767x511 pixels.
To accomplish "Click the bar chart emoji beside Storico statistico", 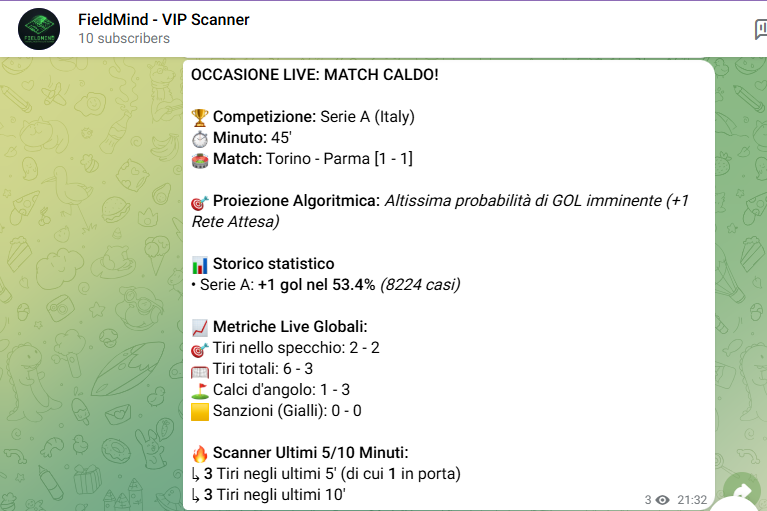I will (x=200, y=264).
